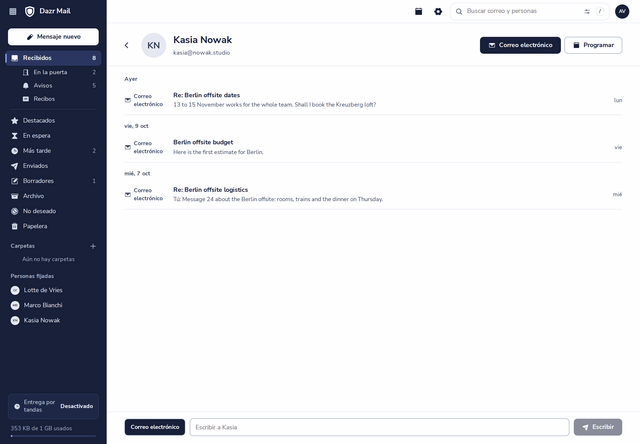Screen dimensions: 640x444
Task: Click the Dazr Mail shield logo
Action: pos(29,11)
